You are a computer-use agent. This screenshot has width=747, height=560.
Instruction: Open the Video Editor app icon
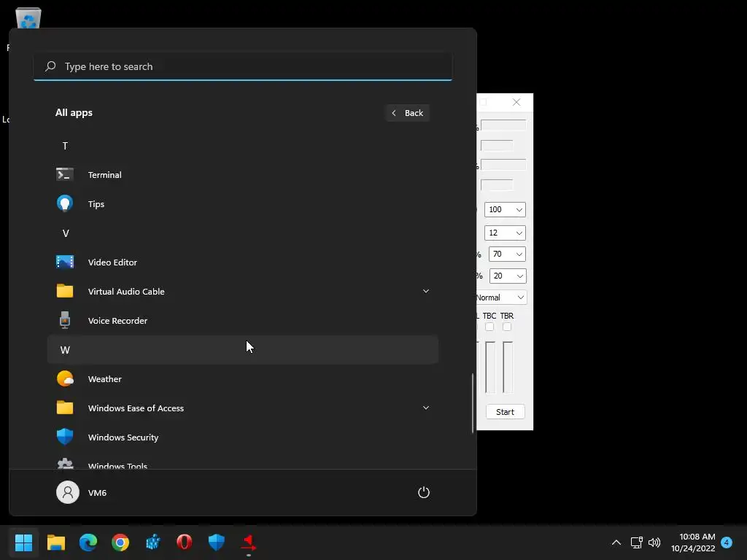pos(65,262)
